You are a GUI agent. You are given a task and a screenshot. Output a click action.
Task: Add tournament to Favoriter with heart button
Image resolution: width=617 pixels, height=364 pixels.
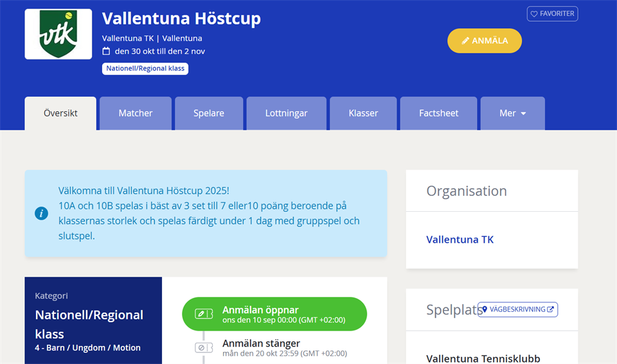pos(552,13)
